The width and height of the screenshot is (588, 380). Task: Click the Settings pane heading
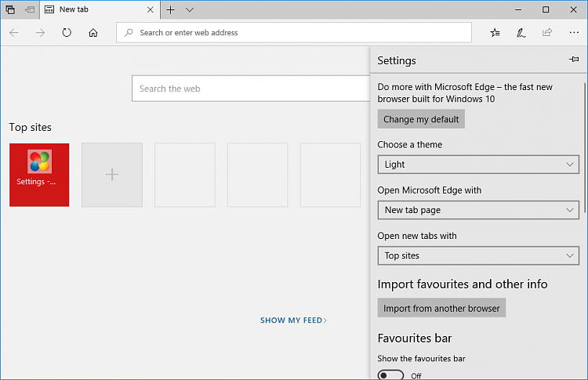point(397,60)
